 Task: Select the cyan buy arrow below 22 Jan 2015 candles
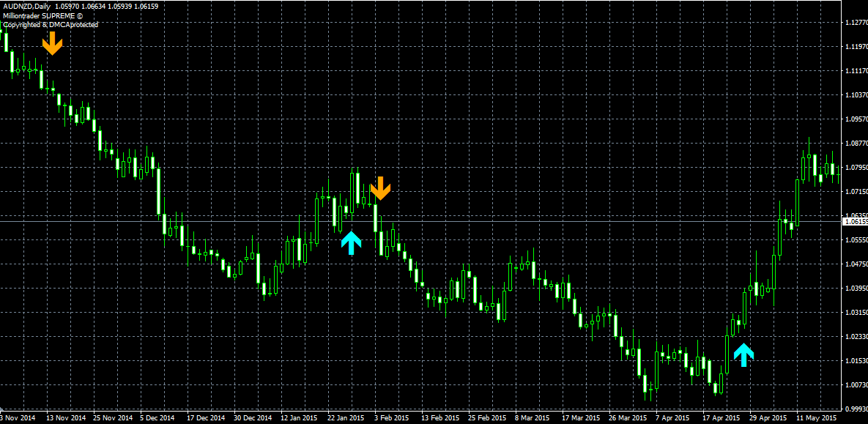coord(351,243)
